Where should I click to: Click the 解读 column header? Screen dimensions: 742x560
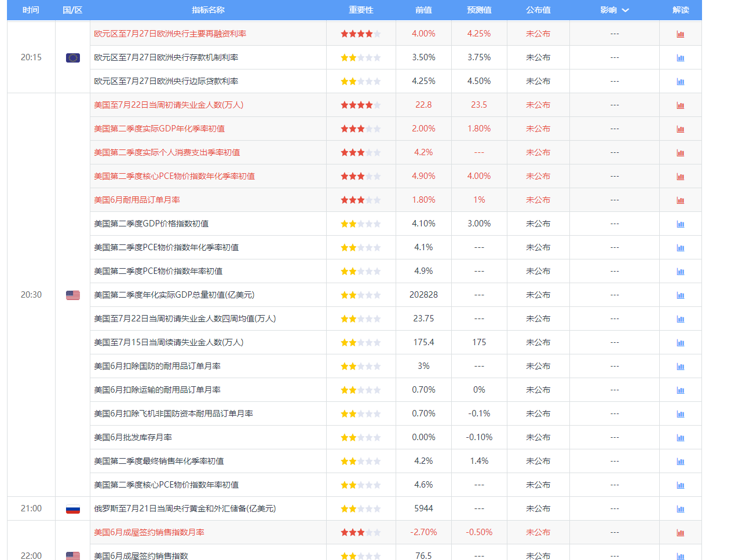pyautogui.click(x=681, y=10)
